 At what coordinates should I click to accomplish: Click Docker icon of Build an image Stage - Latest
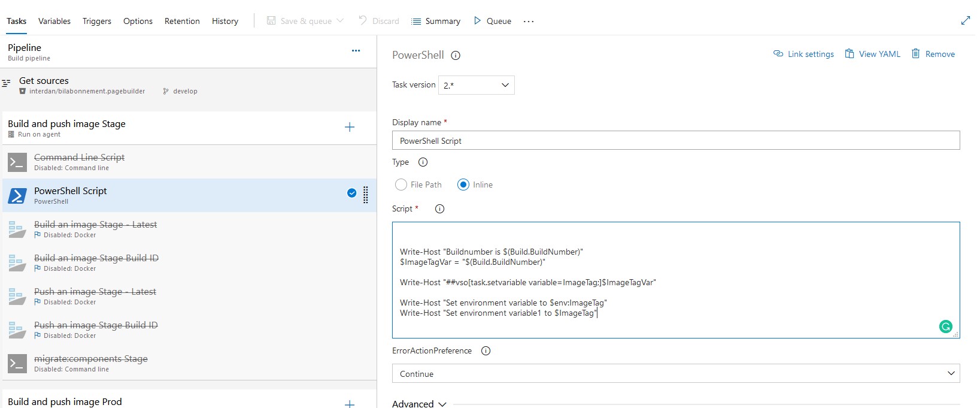17,229
